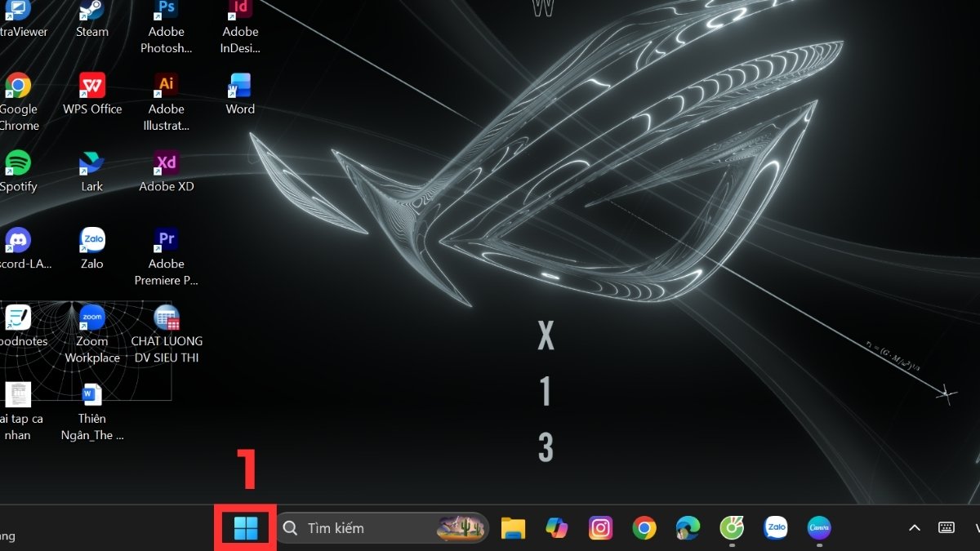Screen dimensions: 980x551
Task: Select the Zalo desktop shortcut
Action: [92, 249]
